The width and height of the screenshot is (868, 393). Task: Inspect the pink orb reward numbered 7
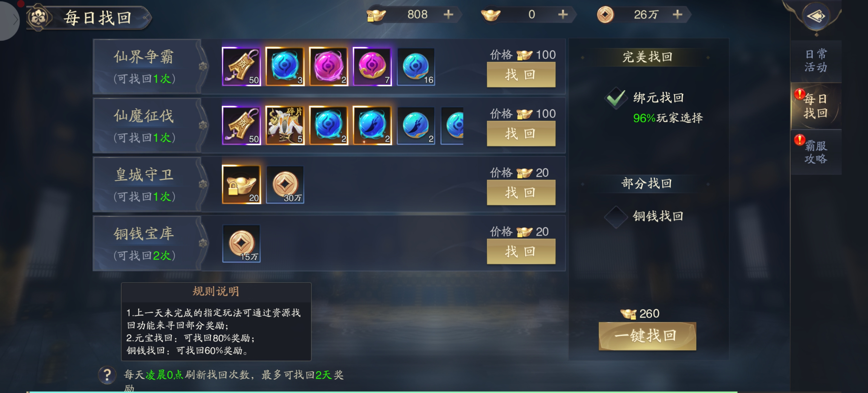(372, 67)
